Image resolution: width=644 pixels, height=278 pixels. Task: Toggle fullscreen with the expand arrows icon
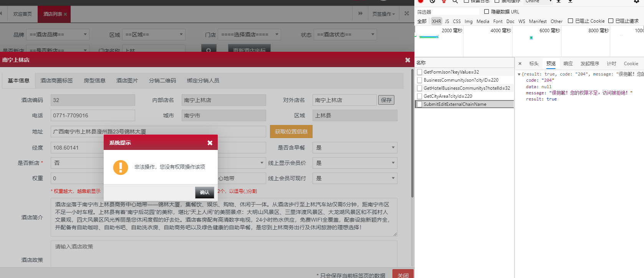pos(407,13)
